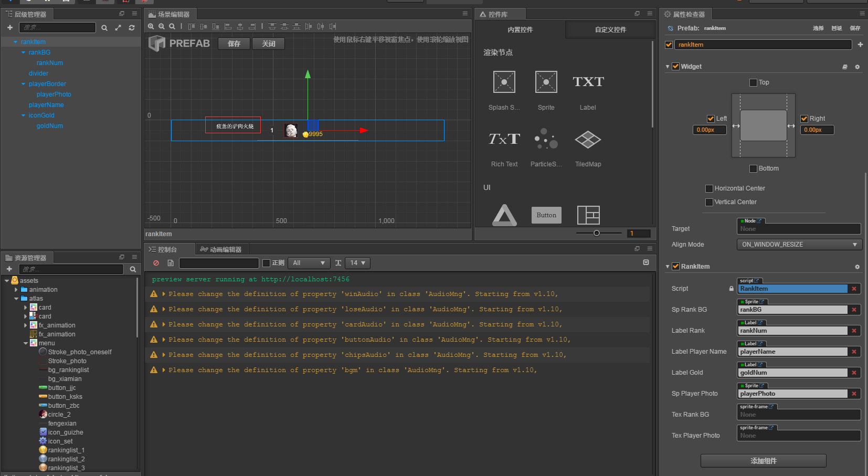Enable the console regex checkbox

pyautogui.click(x=266, y=263)
